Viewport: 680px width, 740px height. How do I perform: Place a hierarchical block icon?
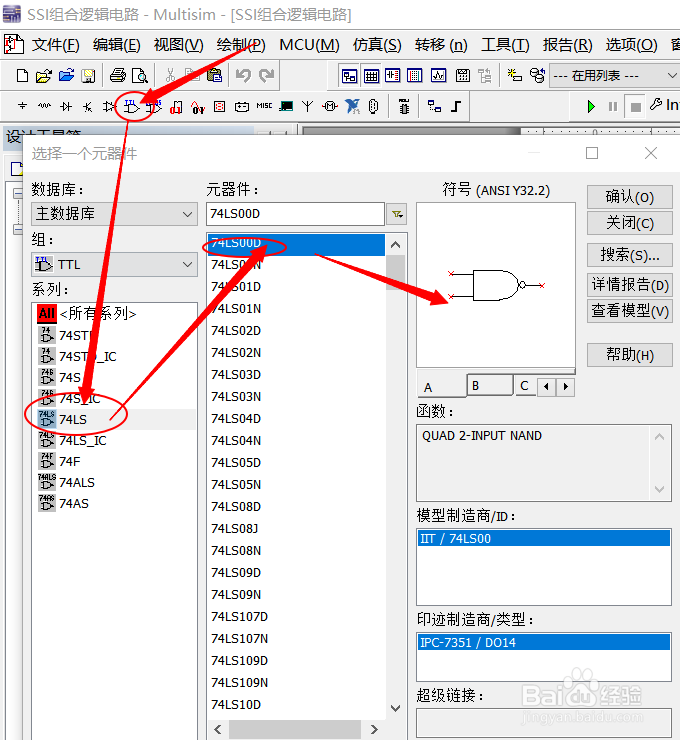434,106
